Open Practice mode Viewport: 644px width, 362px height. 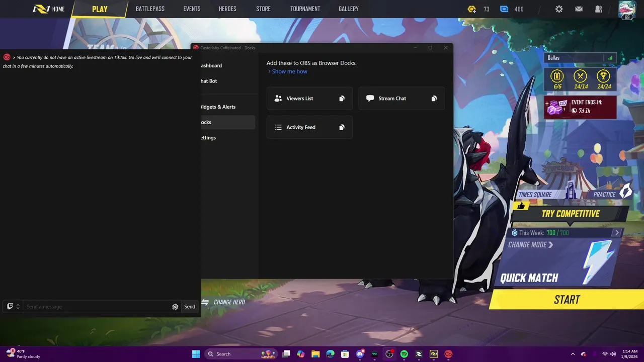pos(611,194)
